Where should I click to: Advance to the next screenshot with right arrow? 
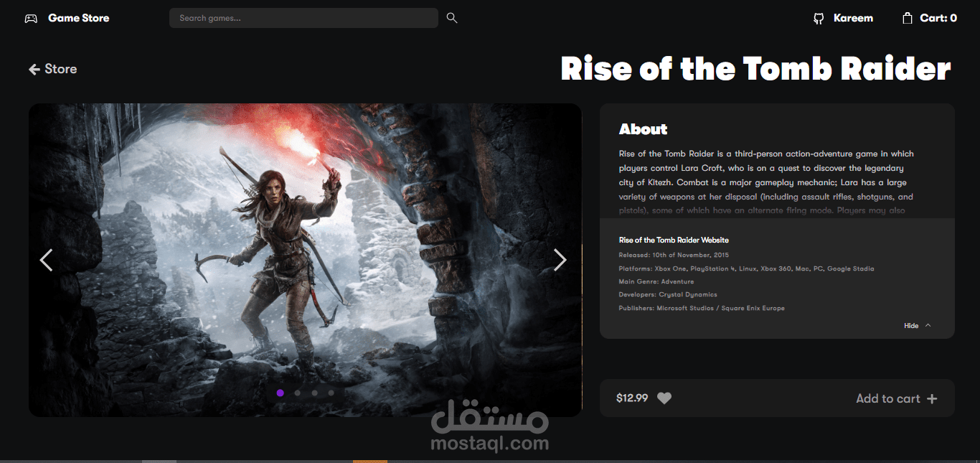coord(560,260)
